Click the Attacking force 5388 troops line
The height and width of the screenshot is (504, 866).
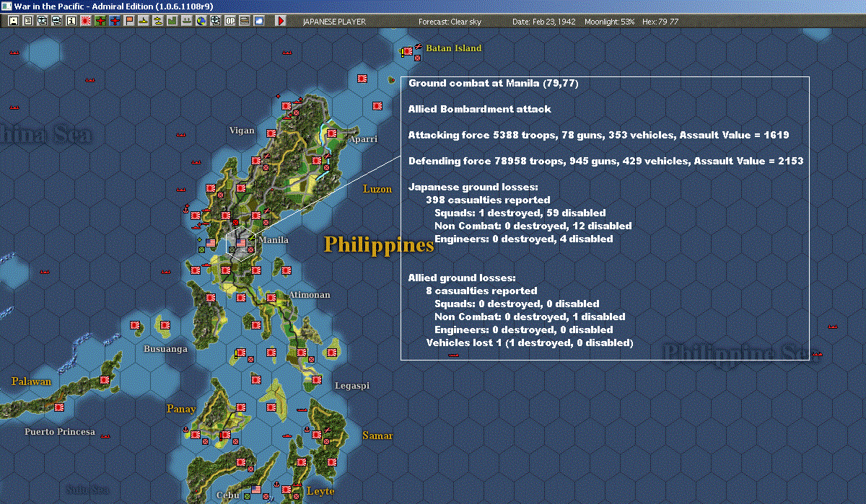pos(598,135)
